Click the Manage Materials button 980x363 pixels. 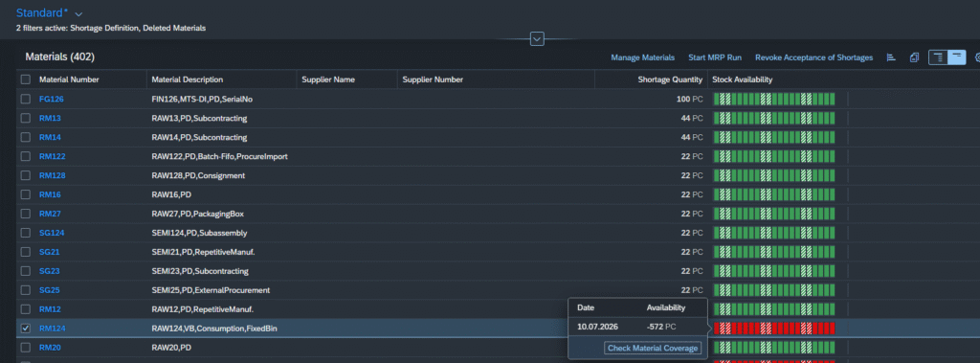642,57
